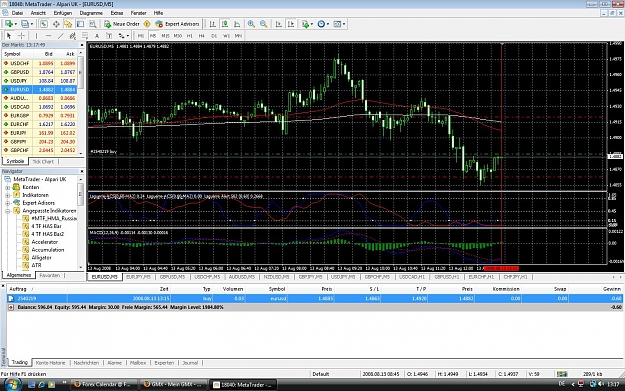The image size is (625, 391).
Task: Click the Market Watch vertical scrollbar
Action: 81,103
